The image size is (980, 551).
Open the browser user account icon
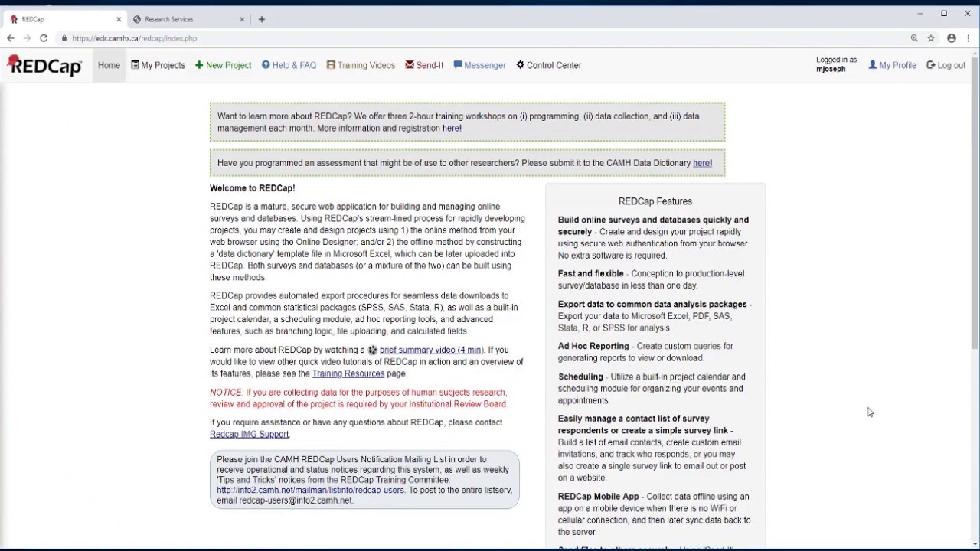(952, 38)
